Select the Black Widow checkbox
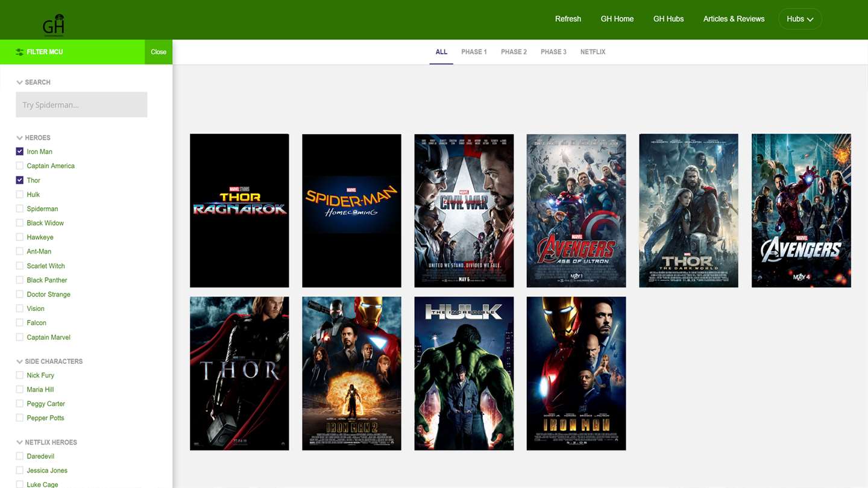 click(20, 223)
